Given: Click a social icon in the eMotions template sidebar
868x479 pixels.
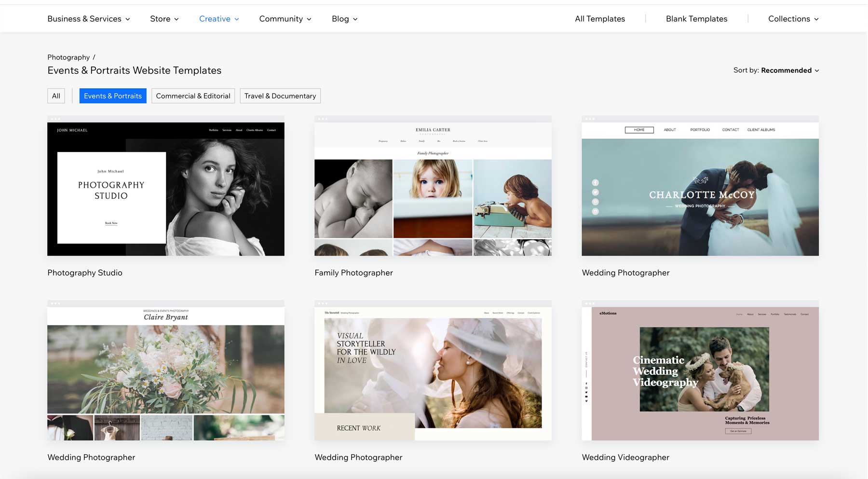Looking at the screenshot, I should (586, 383).
